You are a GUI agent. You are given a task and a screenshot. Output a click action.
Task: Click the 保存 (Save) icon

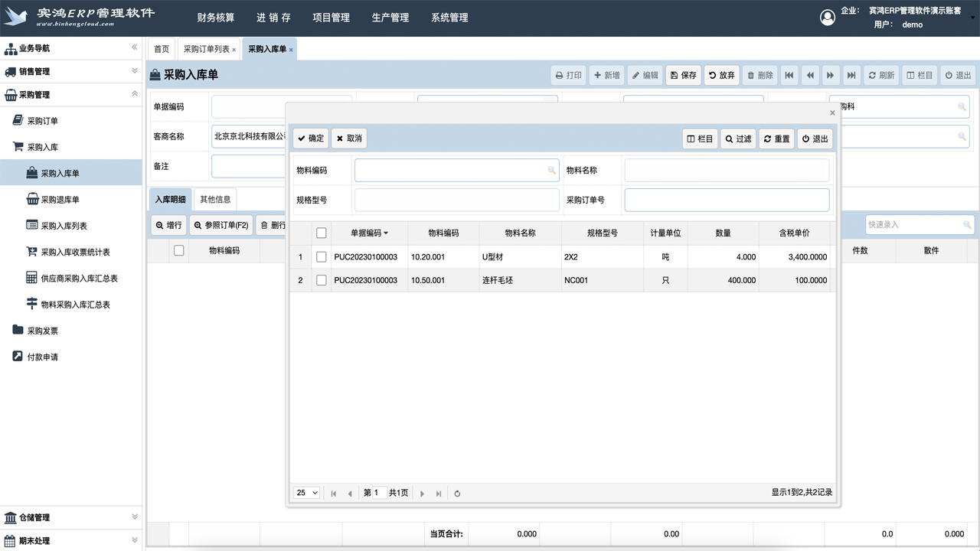[682, 74]
